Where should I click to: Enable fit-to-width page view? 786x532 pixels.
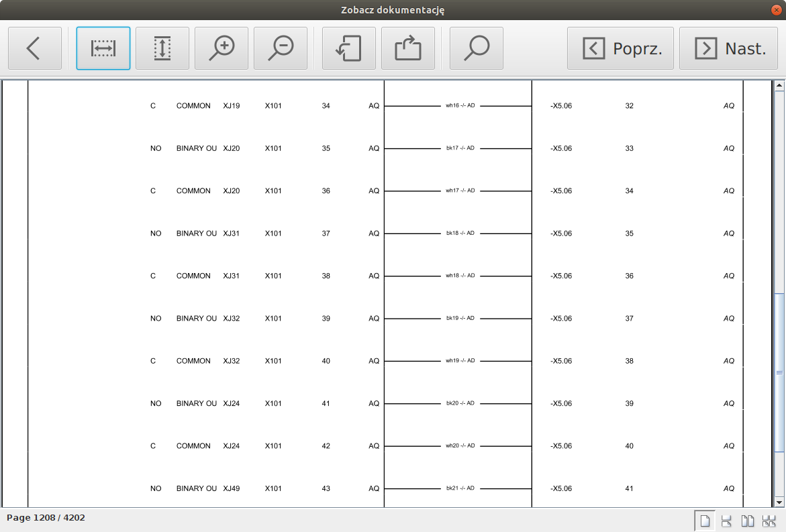point(103,48)
